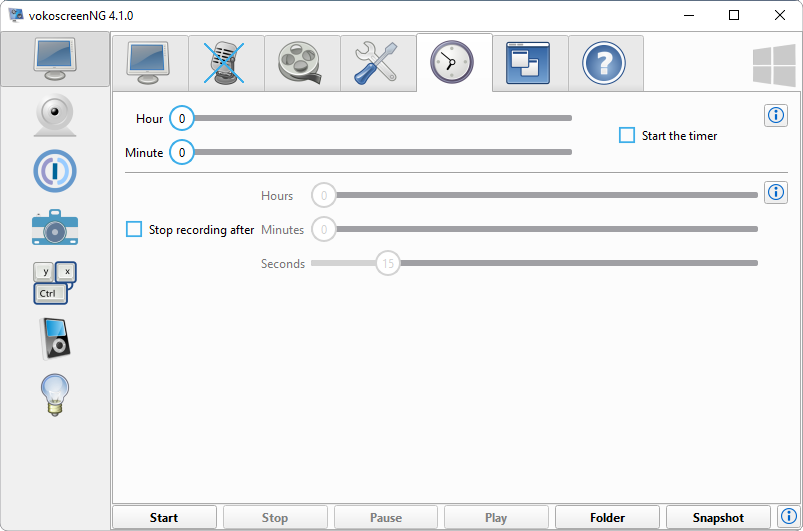The height and width of the screenshot is (531, 803).
Task: Click the info icon beside Hours slider
Action: (775, 193)
